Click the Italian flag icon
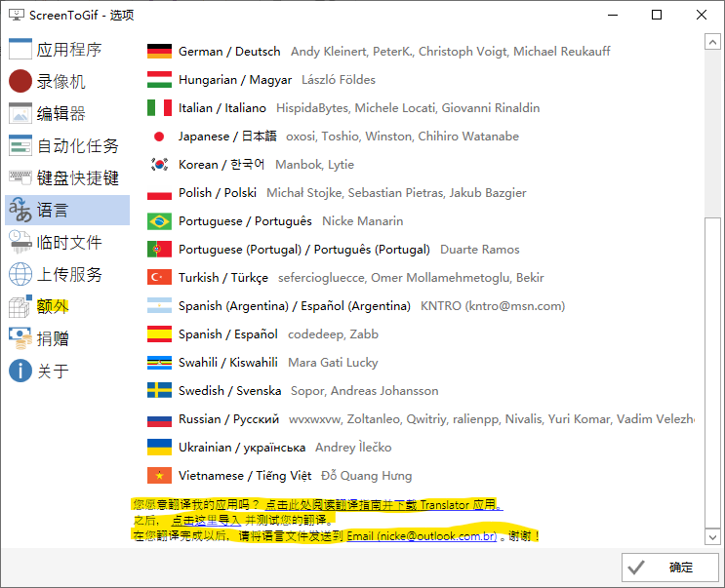 (159, 107)
